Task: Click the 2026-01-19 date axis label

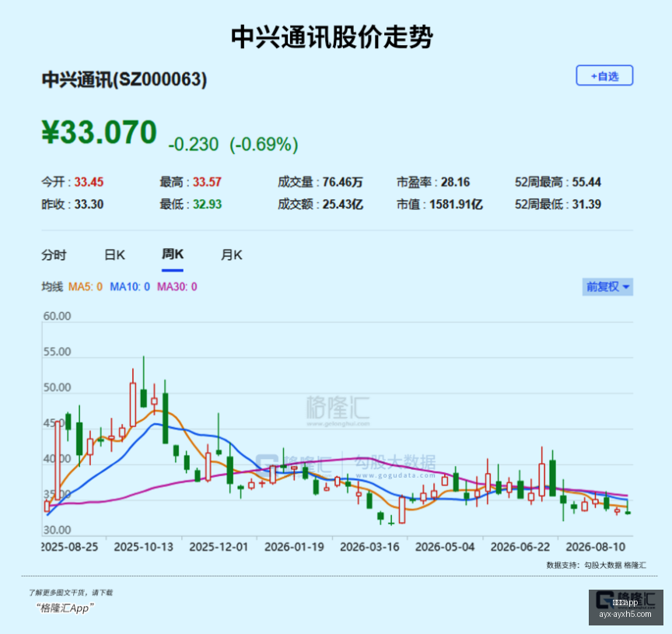Action: click(294, 547)
